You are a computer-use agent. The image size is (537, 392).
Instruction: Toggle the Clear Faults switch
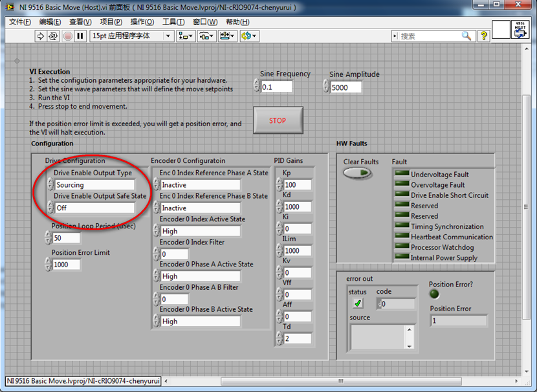357,173
